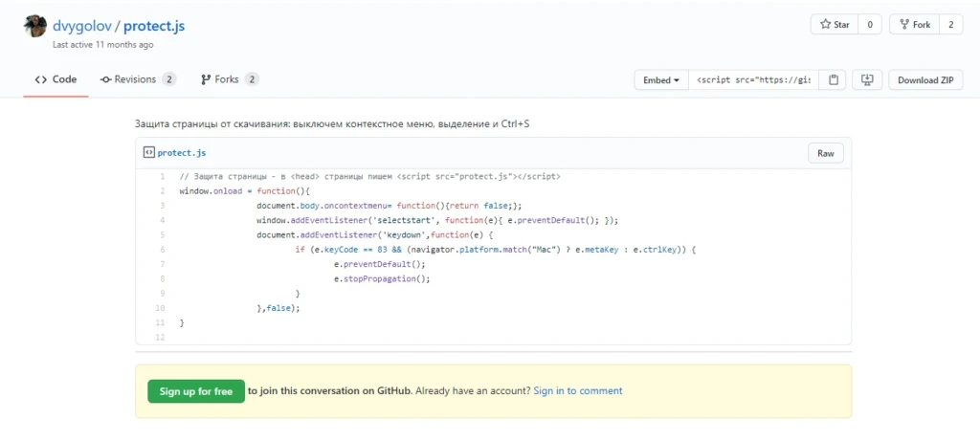Download the gist as ZIP
Viewport: 980px width, 441px height.
tap(925, 80)
